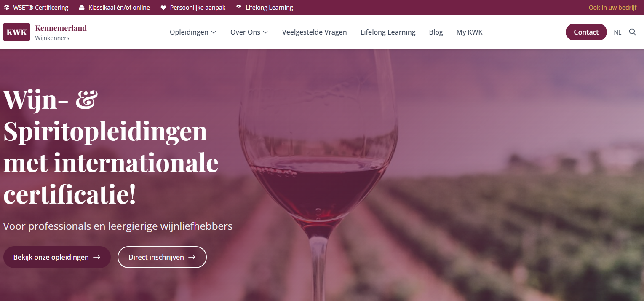Follow the Ook in uw bedrijf link

(613, 8)
